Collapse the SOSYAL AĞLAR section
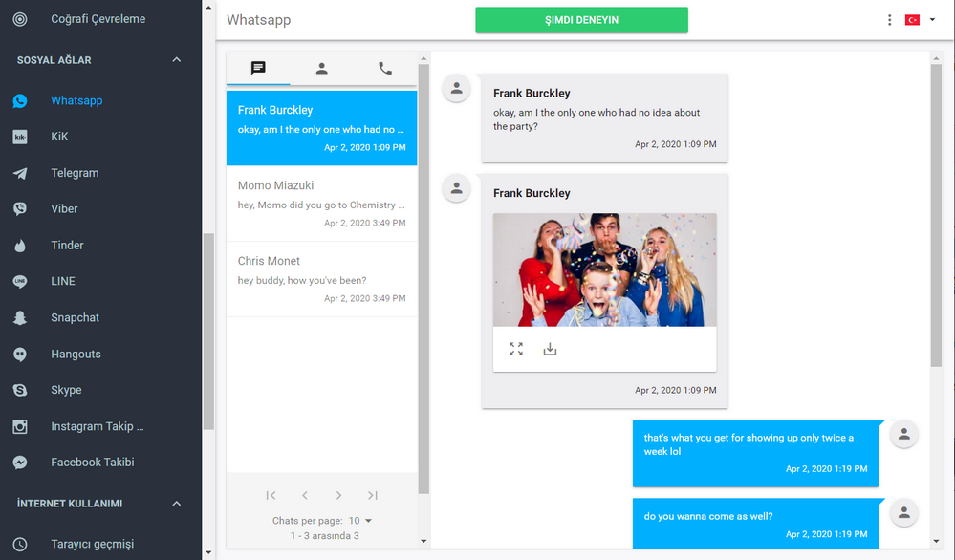Image resolution: width=955 pixels, height=560 pixels. [177, 59]
